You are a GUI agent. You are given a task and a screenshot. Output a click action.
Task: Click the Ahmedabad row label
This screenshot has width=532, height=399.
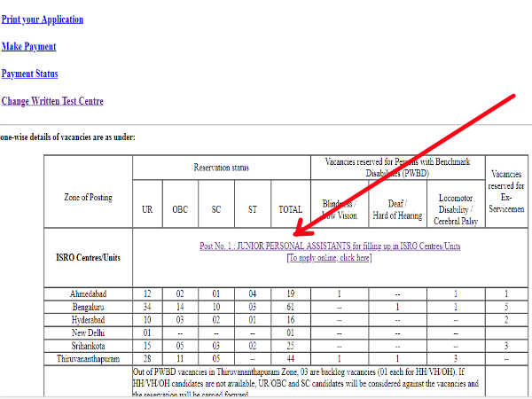pyautogui.click(x=88, y=293)
